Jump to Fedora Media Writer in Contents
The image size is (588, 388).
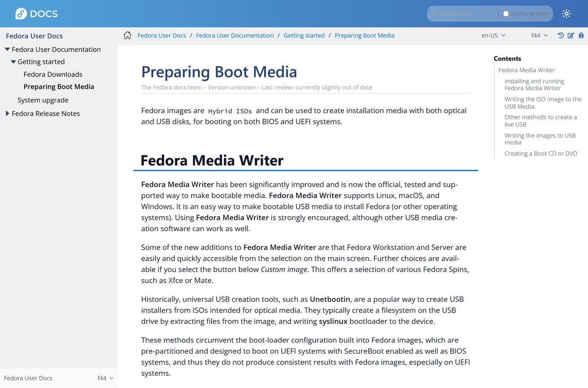pyautogui.click(x=527, y=70)
